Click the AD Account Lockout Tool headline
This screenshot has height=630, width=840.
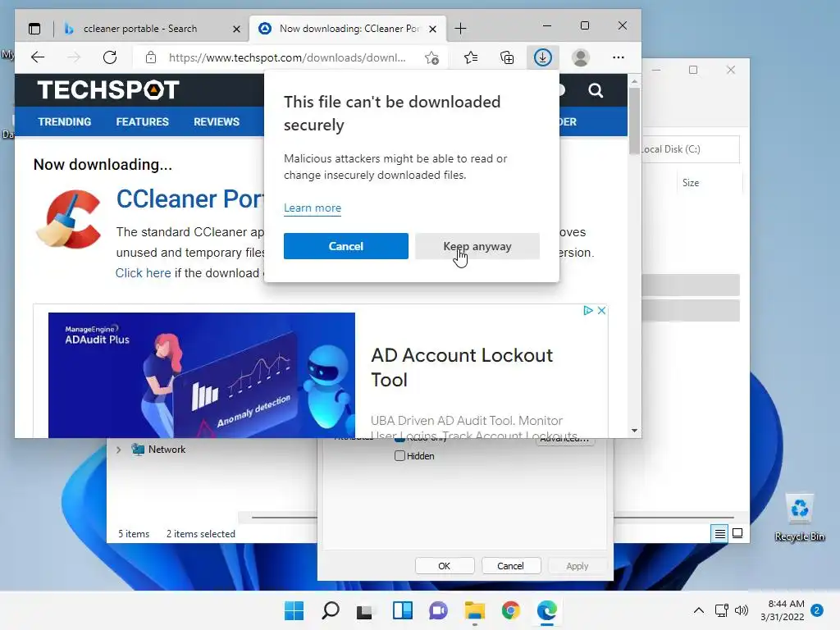(461, 367)
